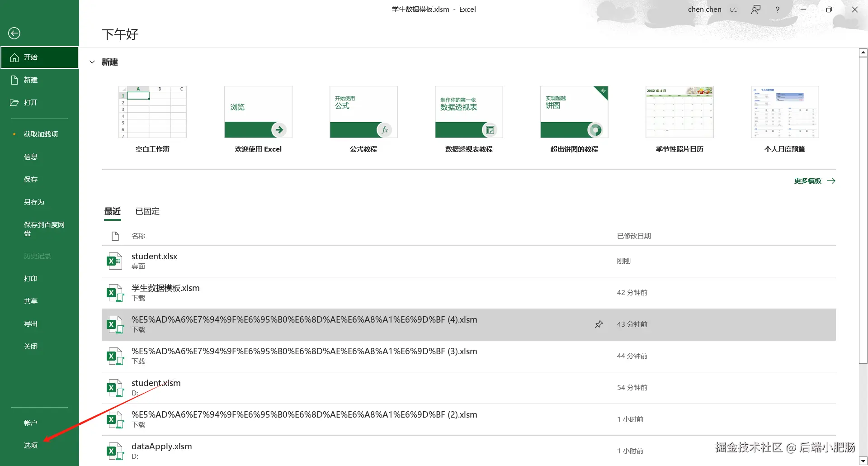Click the Excel icon beside 学生数据模板.xlsm

pos(115,293)
